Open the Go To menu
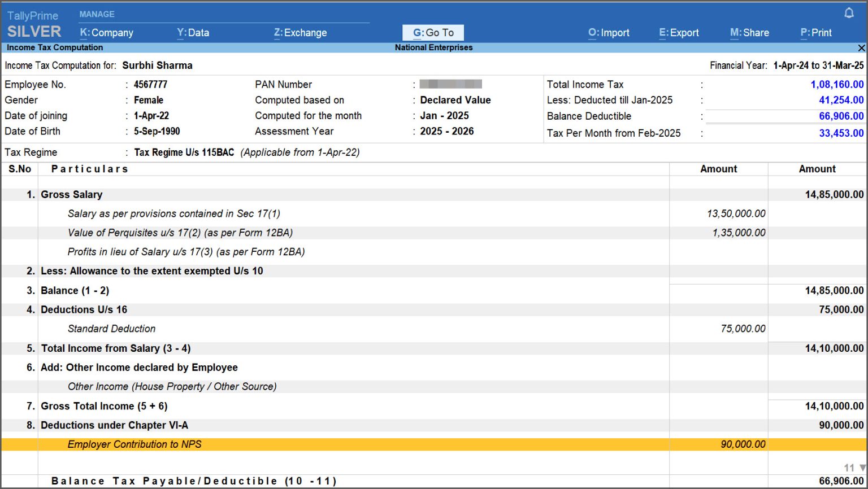This screenshot has width=868, height=489. [x=432, y=32]
